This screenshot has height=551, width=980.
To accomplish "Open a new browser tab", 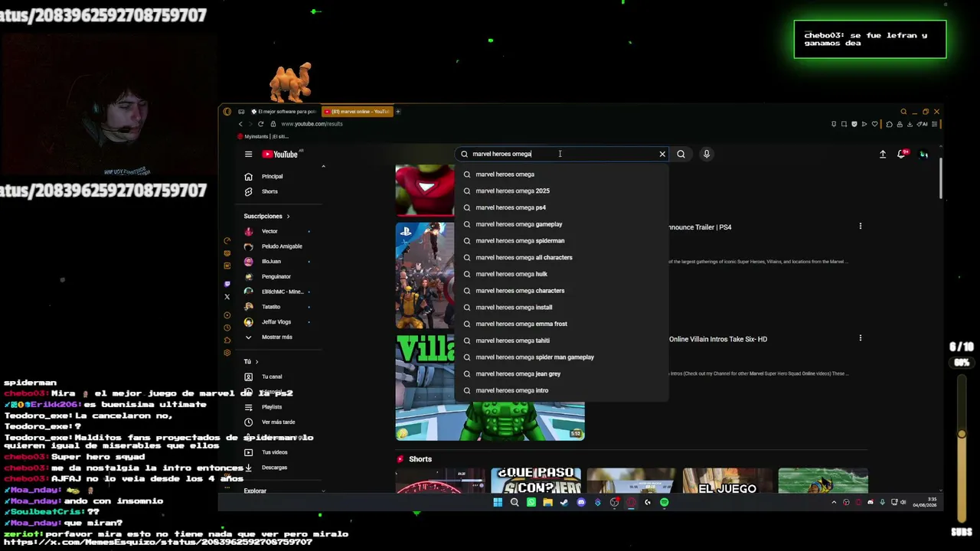I will [398, 112].
